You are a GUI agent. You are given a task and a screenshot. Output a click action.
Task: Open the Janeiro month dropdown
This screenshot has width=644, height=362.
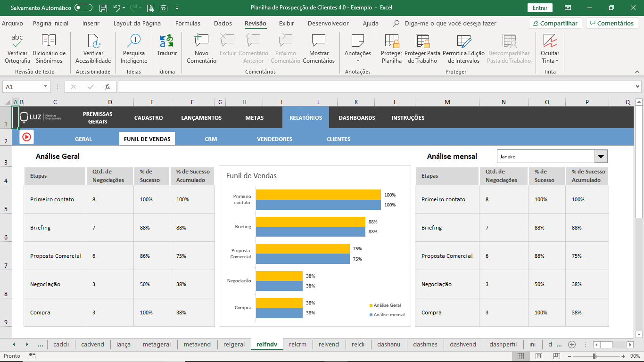601,156
